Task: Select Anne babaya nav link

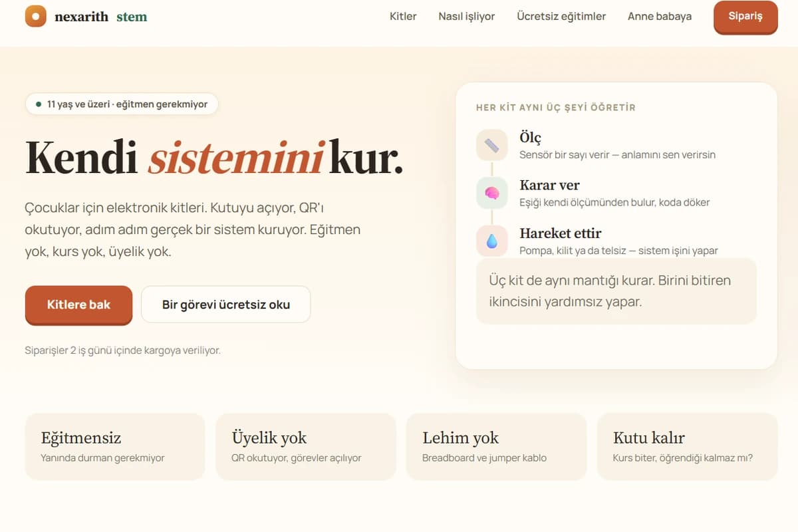Action: coord(660,17)
